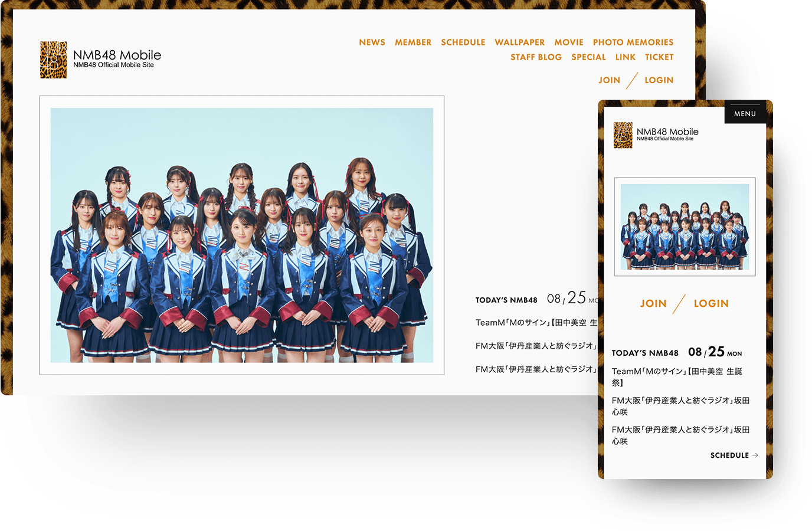Open PHOTO MEMORIES from the navigation
Screen dimensions: 812x531
pyautogui.click(x=633, y=42)
